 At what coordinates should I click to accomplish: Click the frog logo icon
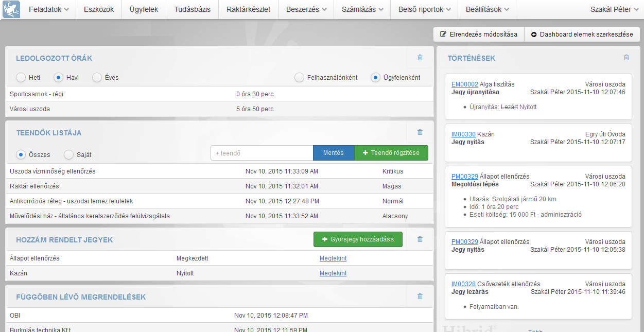click(11, 9)
